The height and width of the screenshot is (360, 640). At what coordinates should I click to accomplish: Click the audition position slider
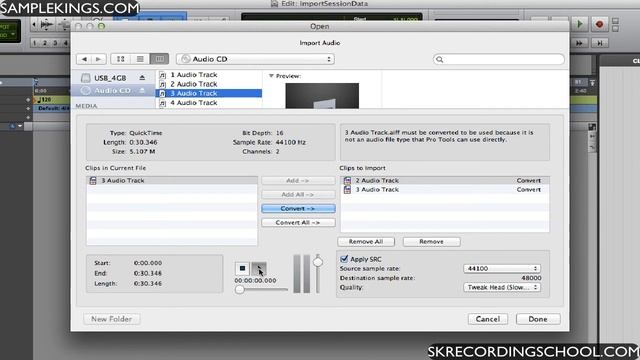[261, 290]
